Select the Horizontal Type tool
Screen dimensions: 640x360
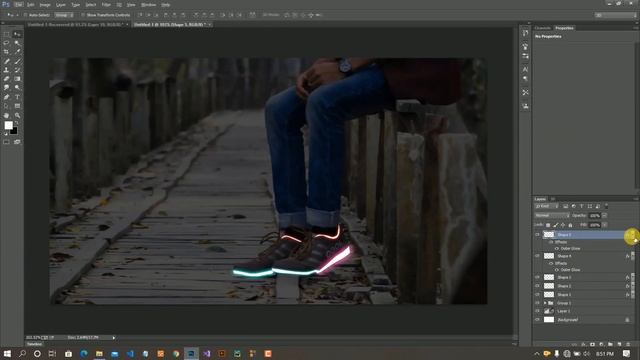[17, 97]
